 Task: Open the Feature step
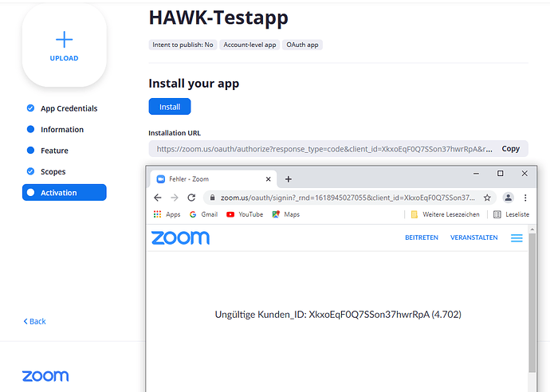pyautogui.click(x=48, y=151)
